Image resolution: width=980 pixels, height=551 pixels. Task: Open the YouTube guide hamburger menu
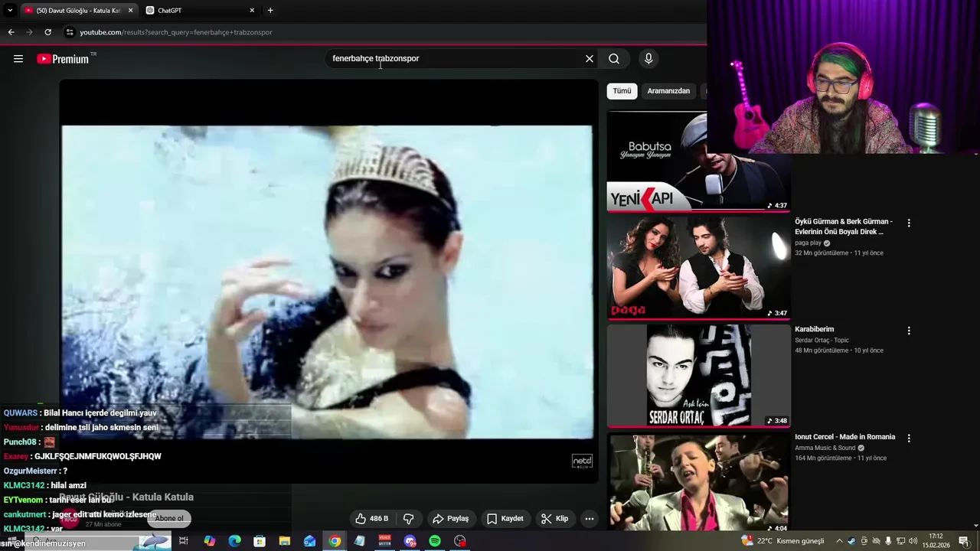(x=18, y=59)
